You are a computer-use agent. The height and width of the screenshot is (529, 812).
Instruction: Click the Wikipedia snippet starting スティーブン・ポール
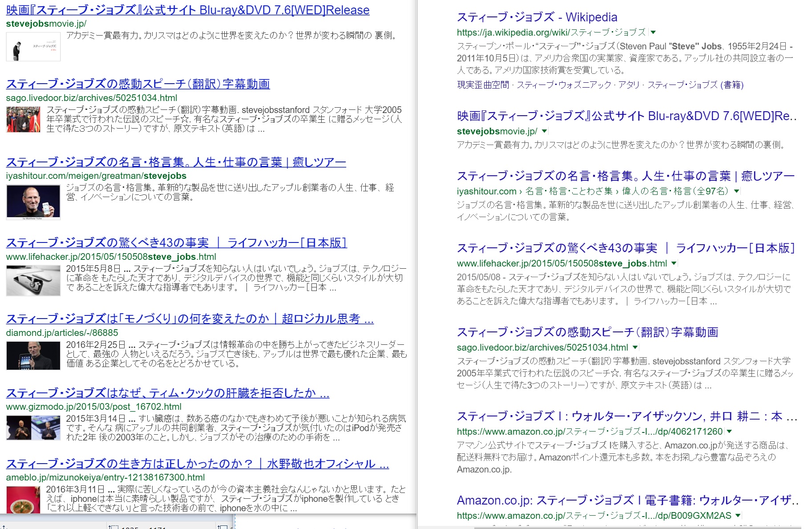[625, 58]
